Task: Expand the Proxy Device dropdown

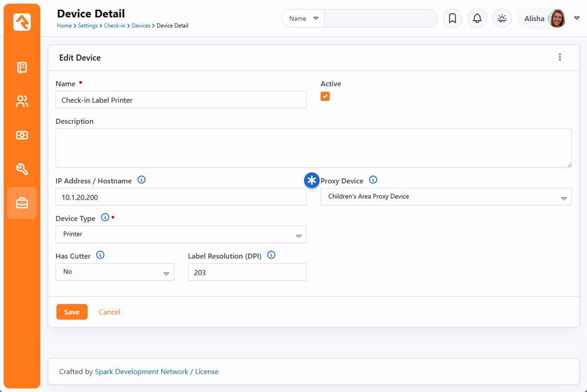Action: point(446,197)
